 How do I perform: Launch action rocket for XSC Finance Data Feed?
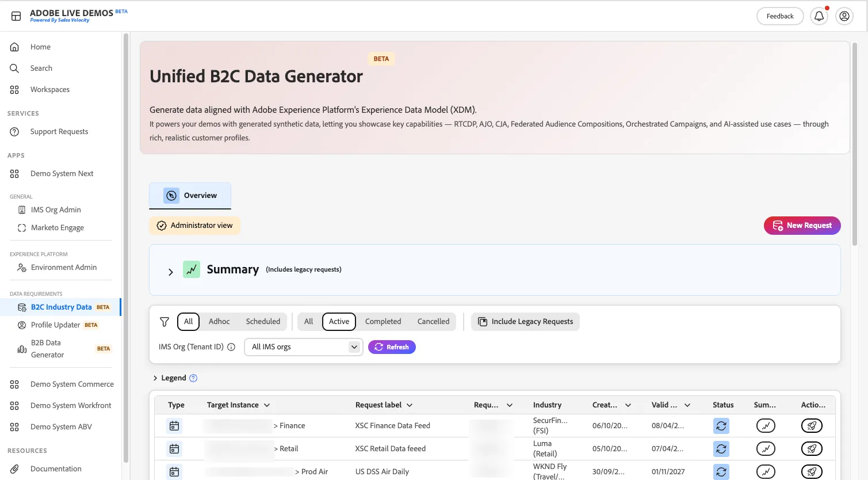point(812,426)
